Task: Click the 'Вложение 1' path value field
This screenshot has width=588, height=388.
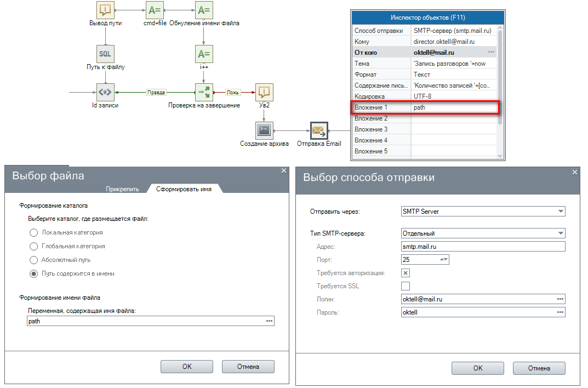Action: [454, 107]
